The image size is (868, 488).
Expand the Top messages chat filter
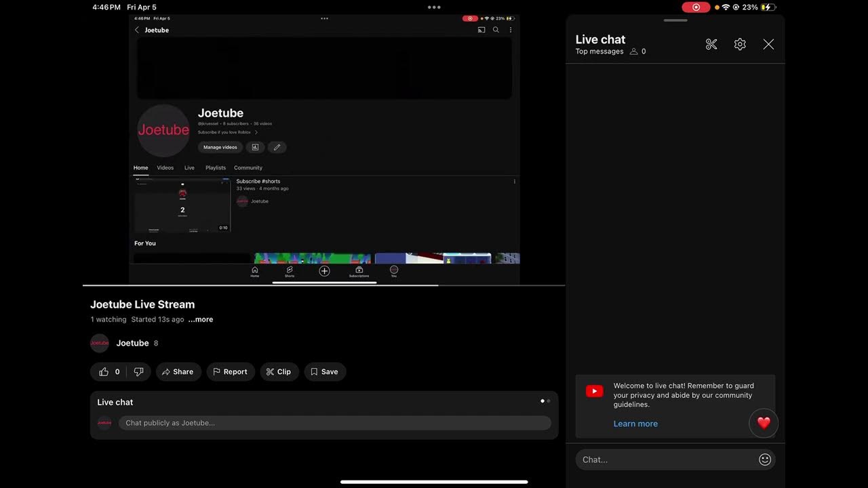tap(599, 52)
